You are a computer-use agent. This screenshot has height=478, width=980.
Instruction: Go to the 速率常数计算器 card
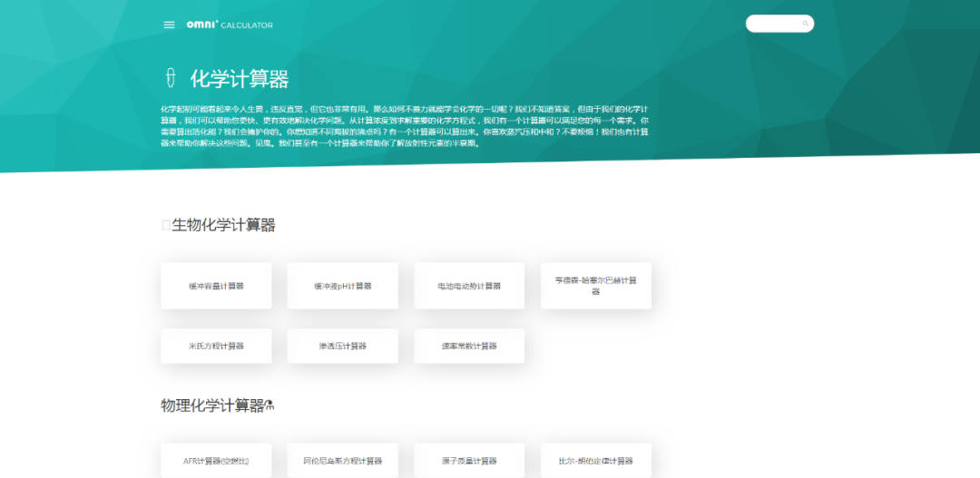coord(469,346)
